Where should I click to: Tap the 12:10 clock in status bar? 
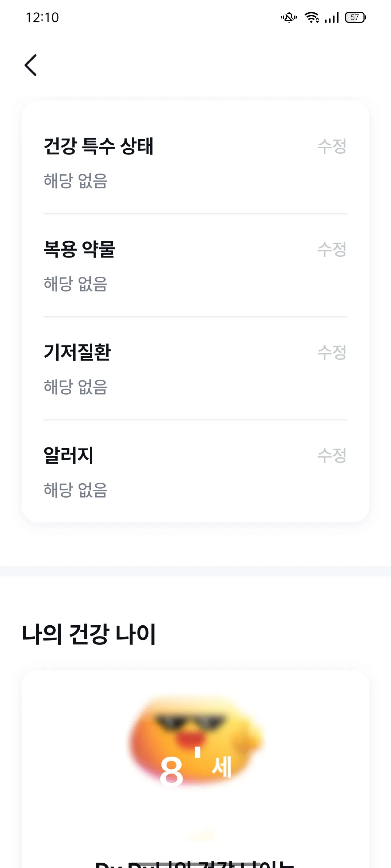(x=42, y=17)
